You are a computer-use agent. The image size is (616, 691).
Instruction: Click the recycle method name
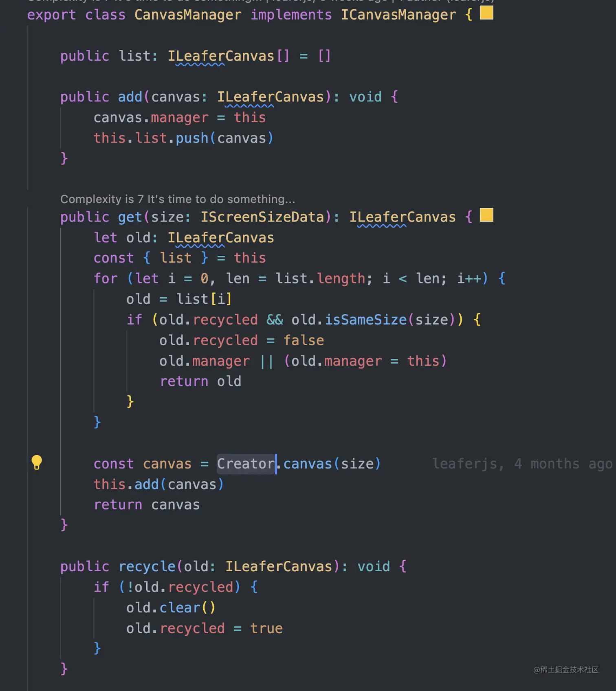point(147,566)
